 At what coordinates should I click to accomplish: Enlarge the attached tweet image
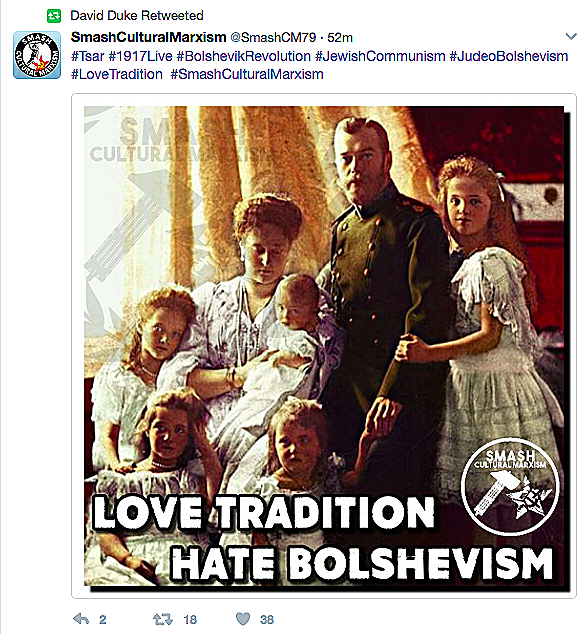pos(324,346)
